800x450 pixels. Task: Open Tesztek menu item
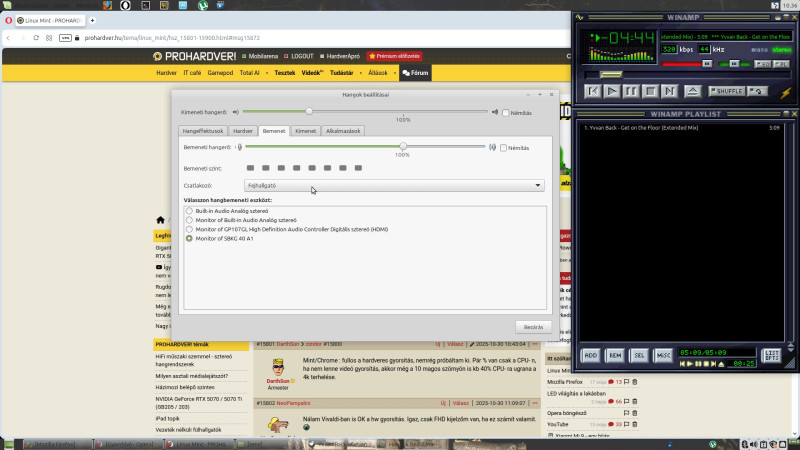[x=285, y=73]
